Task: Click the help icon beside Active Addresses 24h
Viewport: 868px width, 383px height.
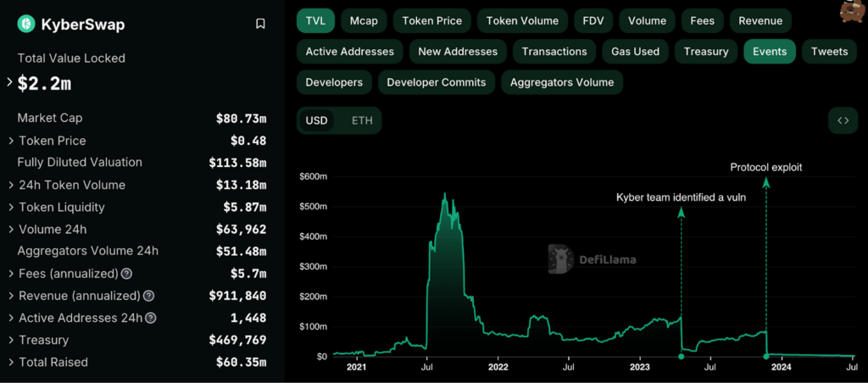Action: click(x=151, y=319)
